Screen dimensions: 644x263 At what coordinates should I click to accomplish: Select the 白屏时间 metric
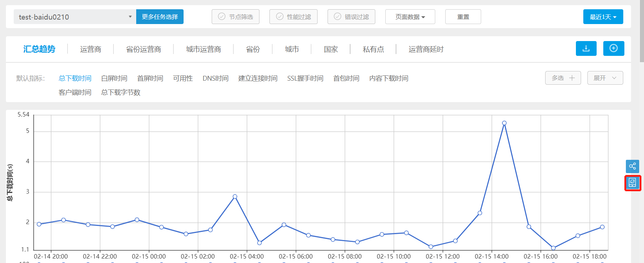pyautogui.click(x=114, y=78)
